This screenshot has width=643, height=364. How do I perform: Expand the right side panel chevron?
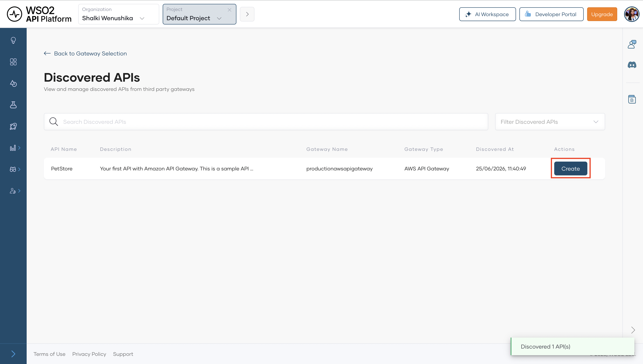click(x=633, y=330)
